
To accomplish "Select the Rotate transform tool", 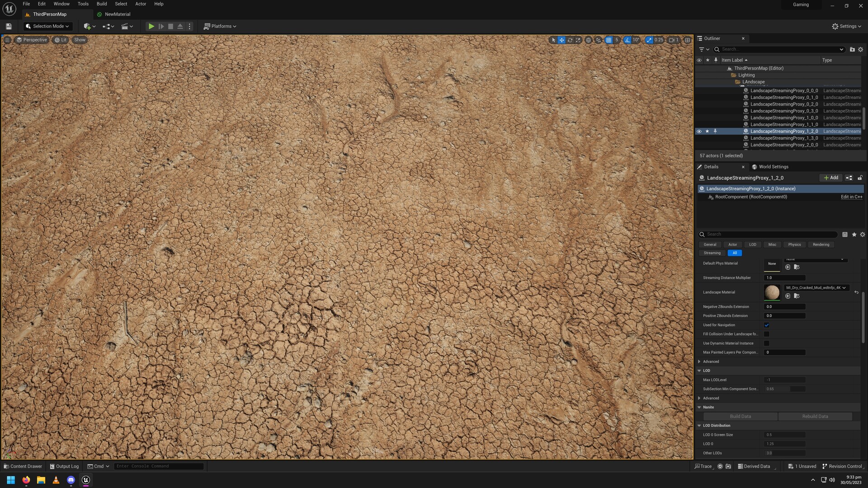I will pyautogui.click(x=570, y=40).
